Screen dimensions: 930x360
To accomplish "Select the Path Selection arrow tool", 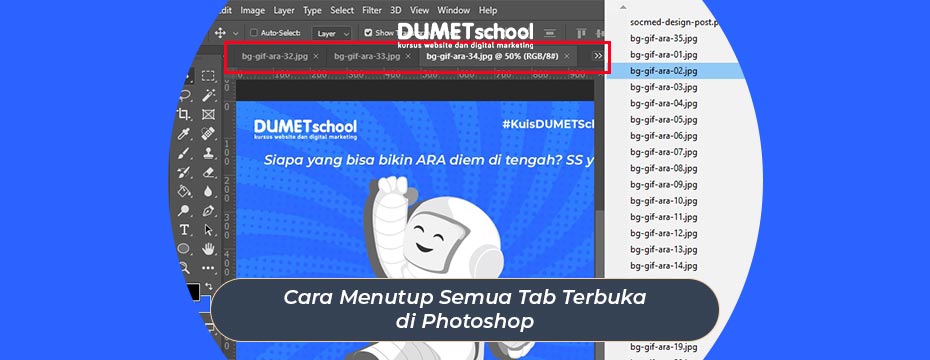I will (208, 230).
